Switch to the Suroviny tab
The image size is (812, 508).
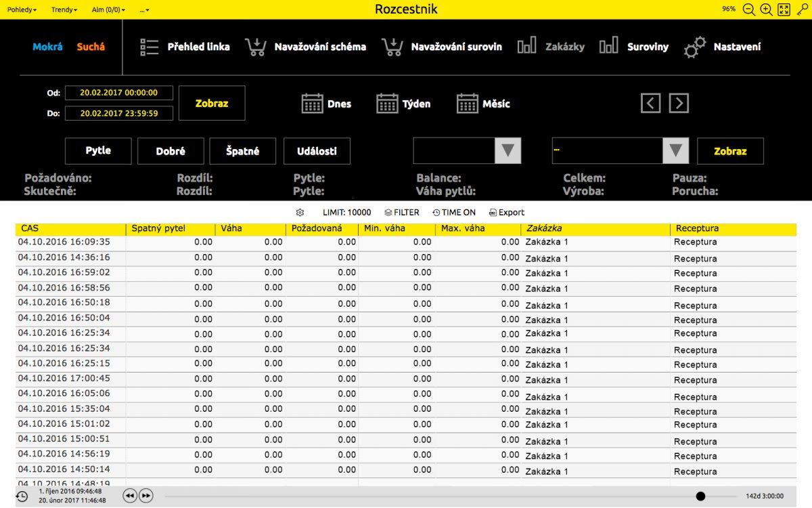click(633, 47)
